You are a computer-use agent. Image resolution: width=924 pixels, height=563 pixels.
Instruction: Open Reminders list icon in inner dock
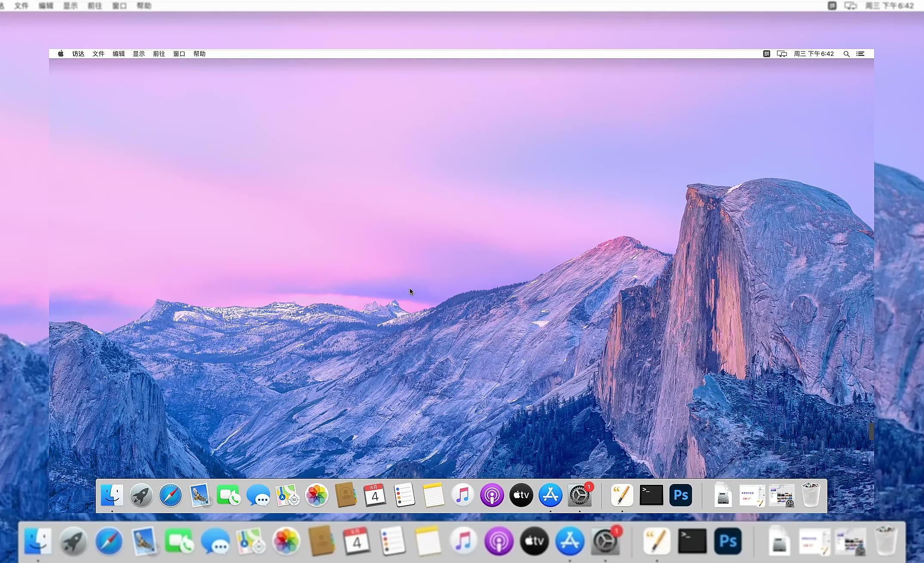click(404, 495)
